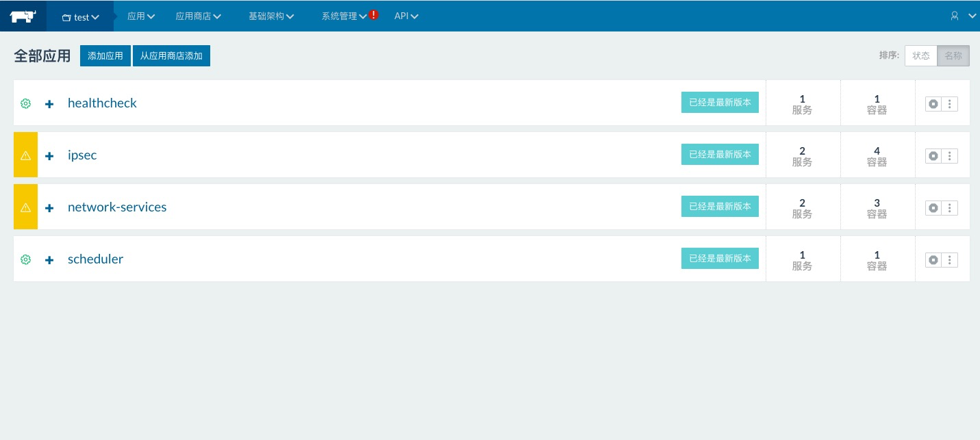
Task: Click ipsec's 已经是最新版本 badge
Action: tap(720, 155)
